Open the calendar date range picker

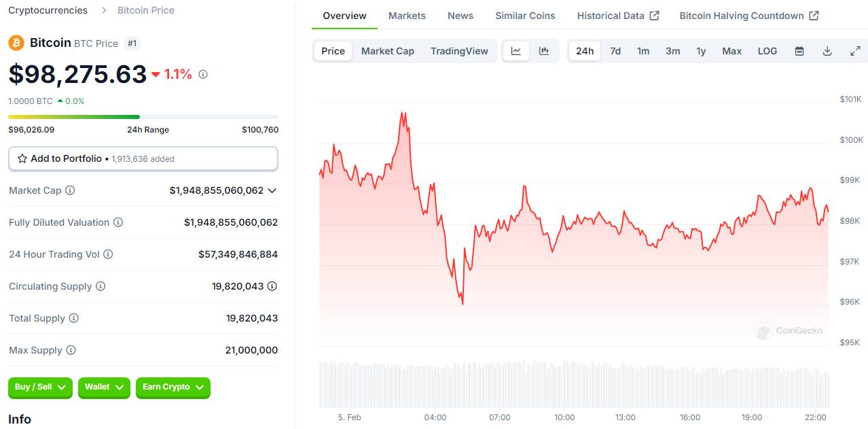799,51
